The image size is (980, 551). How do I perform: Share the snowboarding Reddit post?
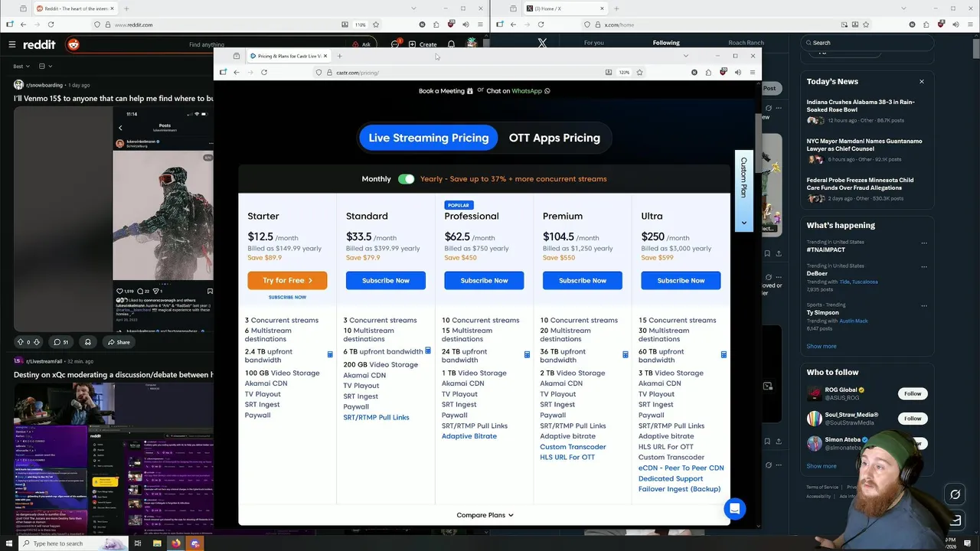tap(119, 342)
